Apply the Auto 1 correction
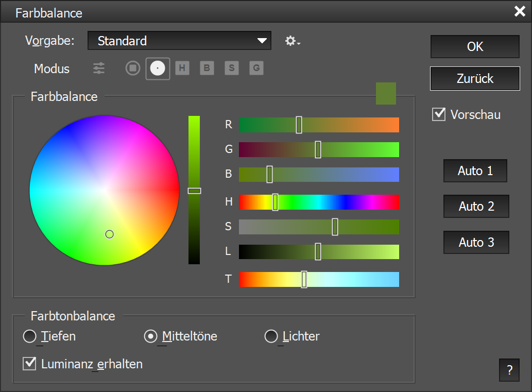This screenshot has width=532, height=392. [475, 171]
